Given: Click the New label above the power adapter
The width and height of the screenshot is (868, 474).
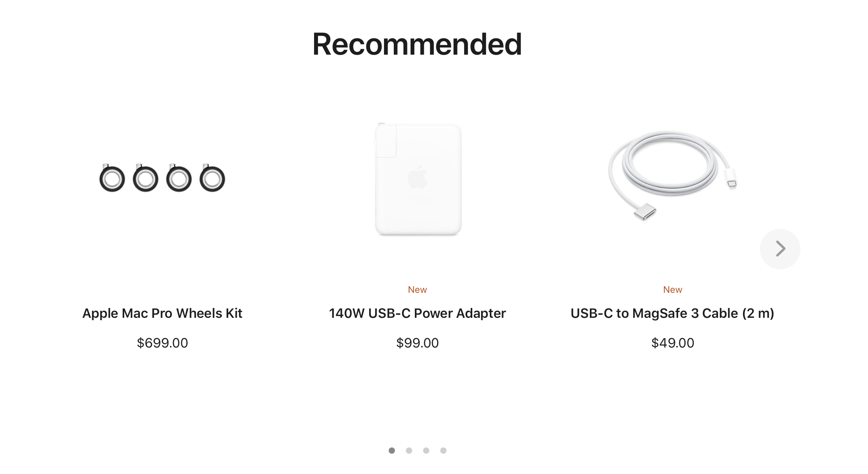Looking at the screenshot, I should coord(417,289).
